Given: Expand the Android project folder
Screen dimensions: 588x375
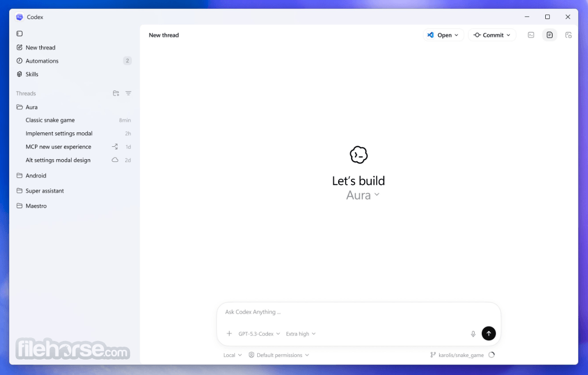Looking at the screenshot, I should 31,176.
